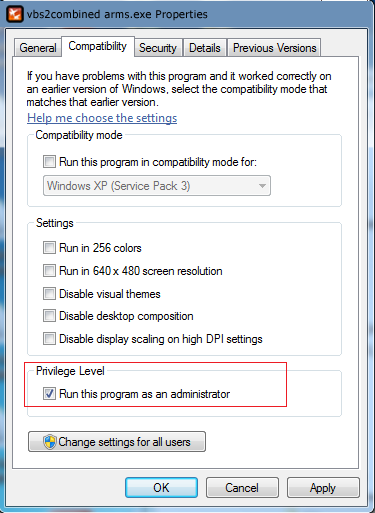
Task: Select the Details tab
Action: 205,48
